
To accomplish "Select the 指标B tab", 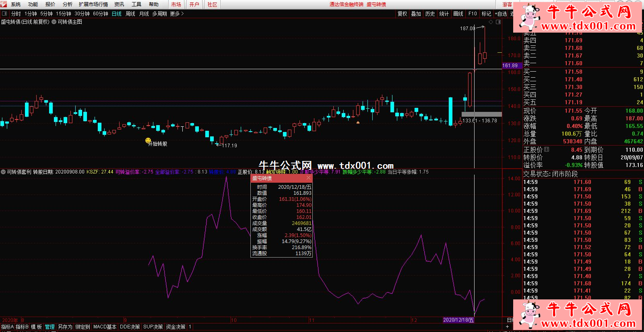I will coord(22,327).
